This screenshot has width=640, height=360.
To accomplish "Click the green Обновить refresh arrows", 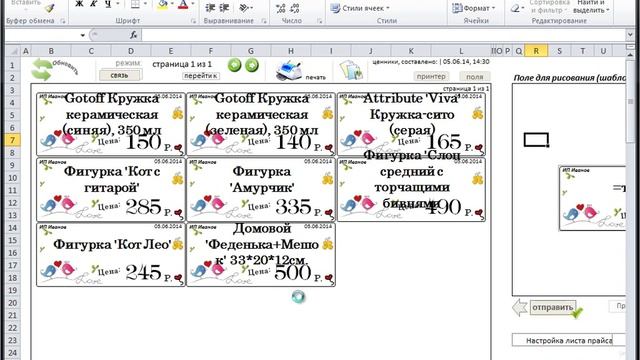I will click(x=42, y=69).
